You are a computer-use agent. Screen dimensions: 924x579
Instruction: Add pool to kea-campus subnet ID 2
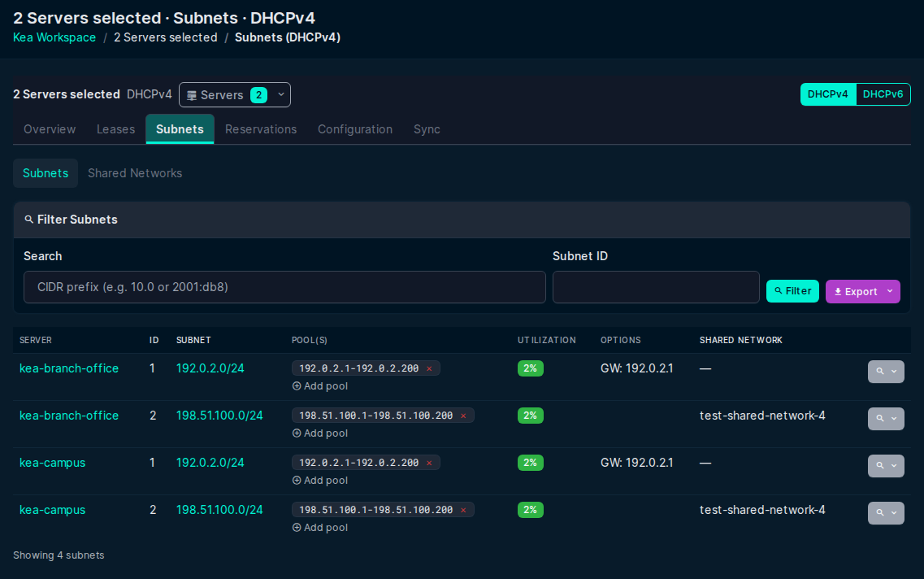tap(320, 528)
